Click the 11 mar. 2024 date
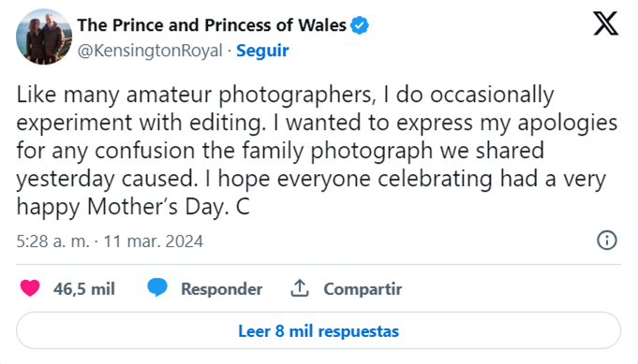 [x=154, y=241]
